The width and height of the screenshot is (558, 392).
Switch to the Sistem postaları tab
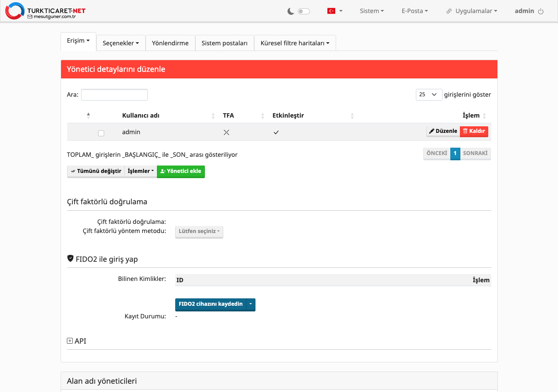(225, 43)
